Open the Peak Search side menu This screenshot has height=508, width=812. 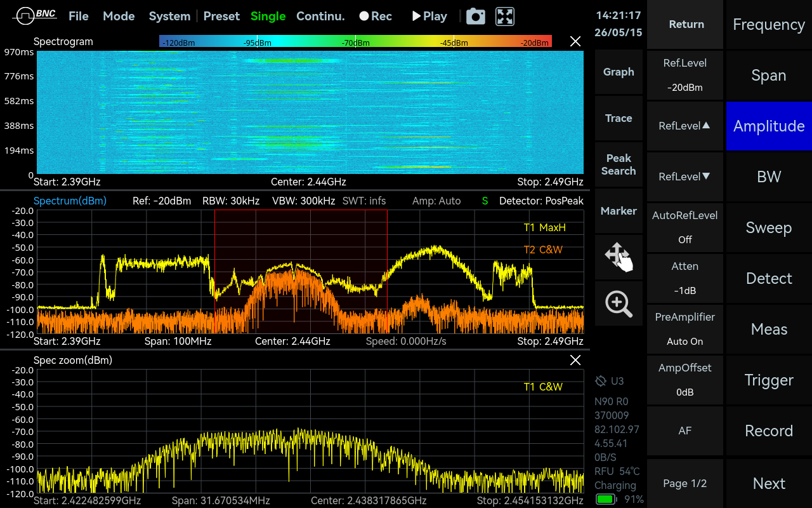click(x=619, y=164)
